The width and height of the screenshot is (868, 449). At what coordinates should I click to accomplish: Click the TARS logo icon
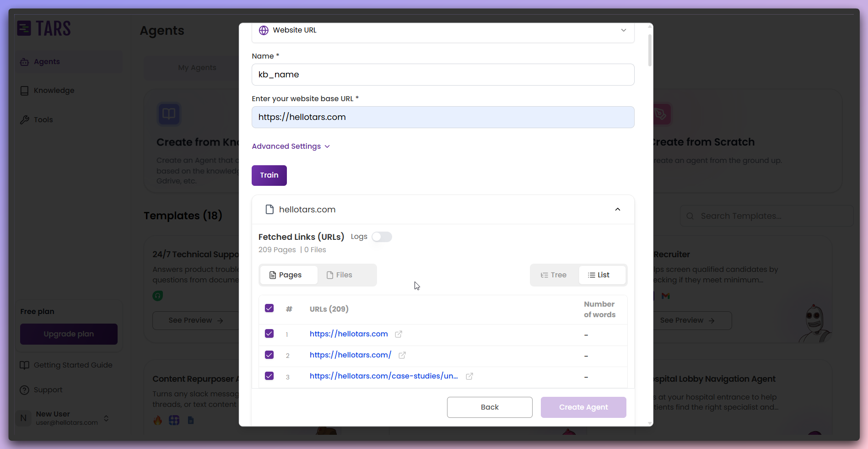click(x=24, y=28)
